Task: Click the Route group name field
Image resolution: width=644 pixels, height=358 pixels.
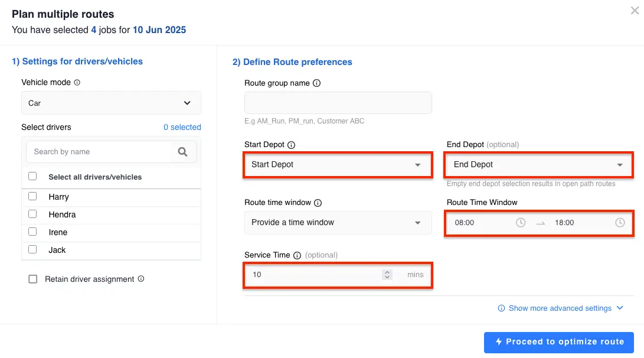Action: coord(338,103)
